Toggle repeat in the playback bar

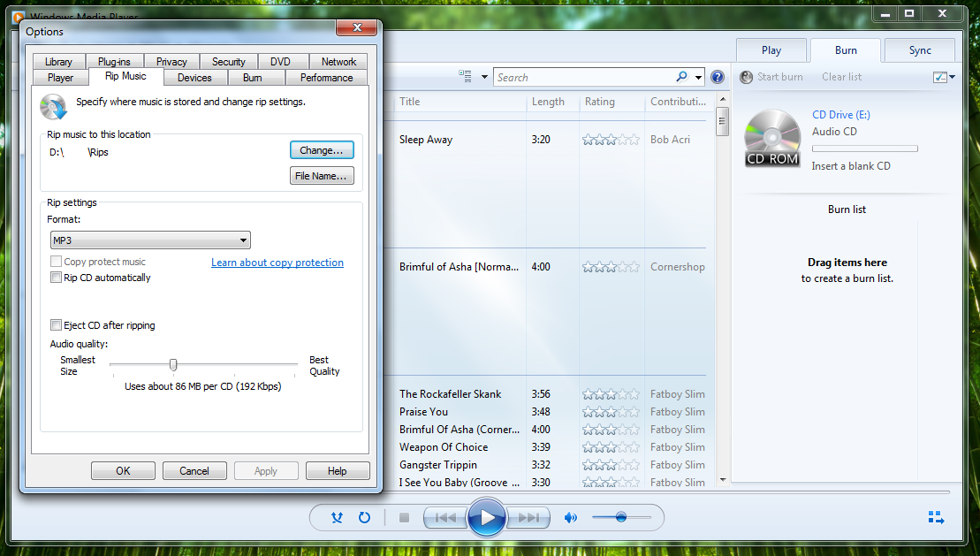click(364, 517)
